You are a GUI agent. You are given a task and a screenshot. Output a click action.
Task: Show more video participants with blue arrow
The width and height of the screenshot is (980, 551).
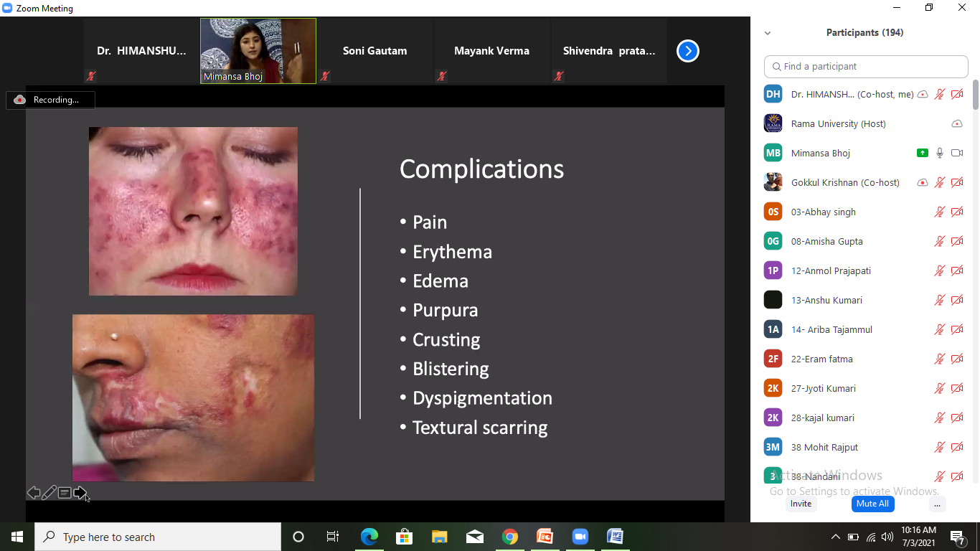[x=687, y=51]
